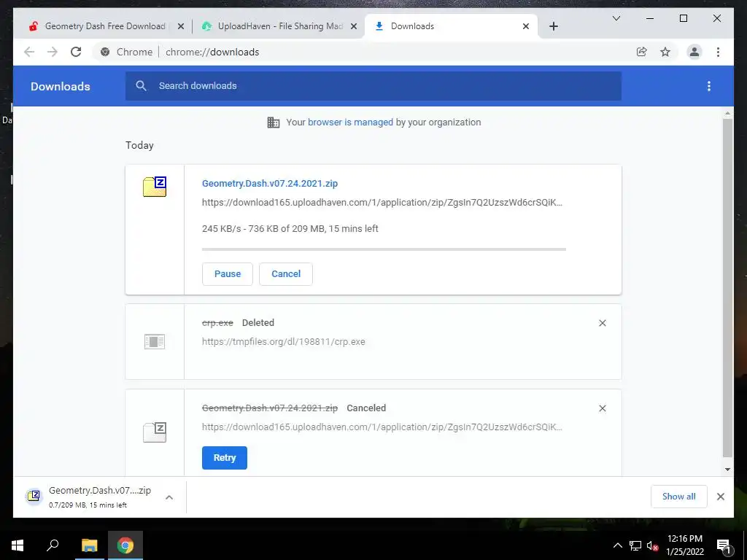This screenshot has width=747, height=560.
Task: Click the taskbar clock showing 12:16 PM
Action: click(x=684, y=545)
